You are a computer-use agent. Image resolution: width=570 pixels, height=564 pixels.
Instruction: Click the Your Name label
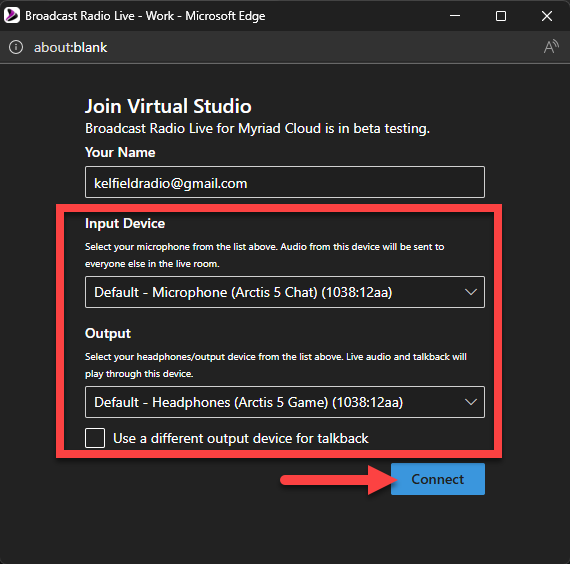(x=120, y=152)
